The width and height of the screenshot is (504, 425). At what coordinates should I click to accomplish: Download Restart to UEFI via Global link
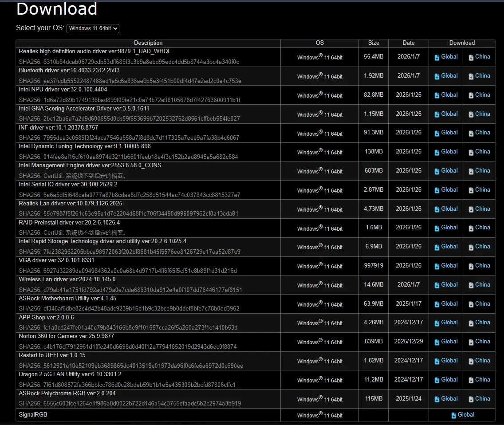(449, 360)
